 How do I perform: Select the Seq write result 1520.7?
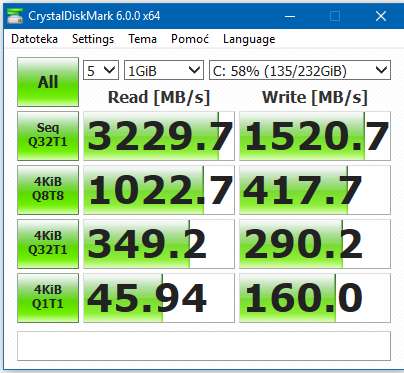click(315, 136)
